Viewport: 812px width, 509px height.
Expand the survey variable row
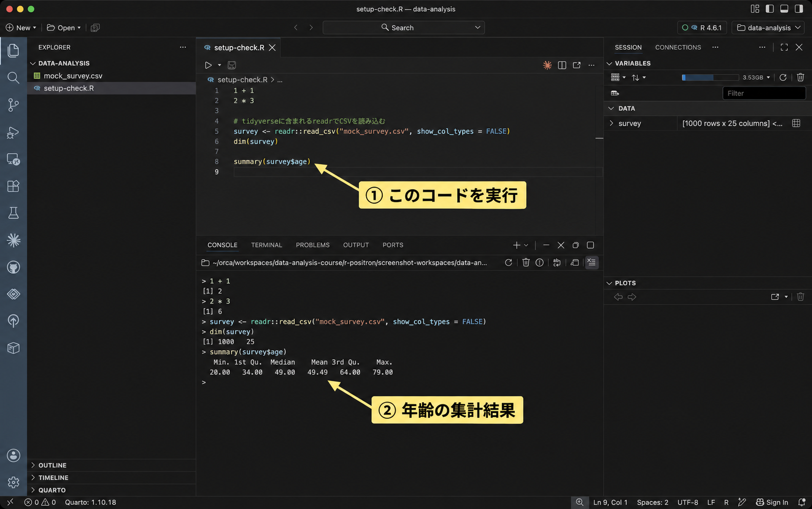611,123
